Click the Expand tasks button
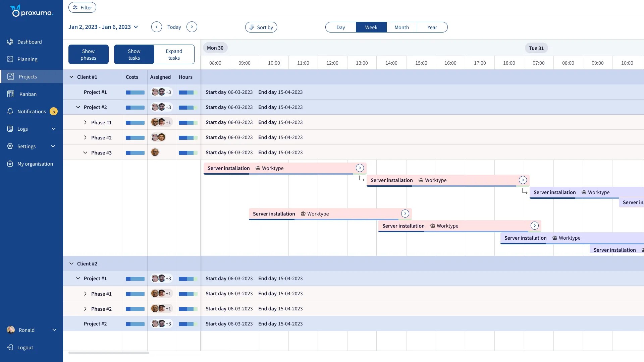The image size is (644, 362). [x=174, y=54]
